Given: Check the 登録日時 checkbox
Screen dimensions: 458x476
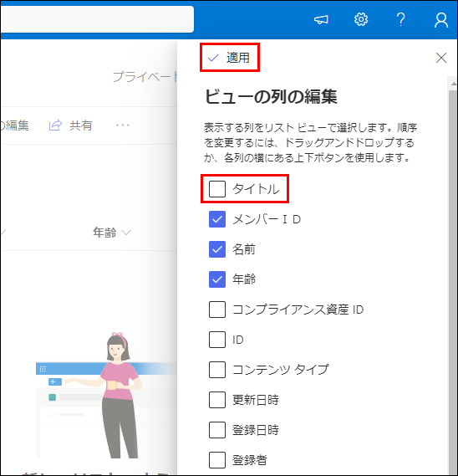Looking at the screenshot, I should point(217,430).
